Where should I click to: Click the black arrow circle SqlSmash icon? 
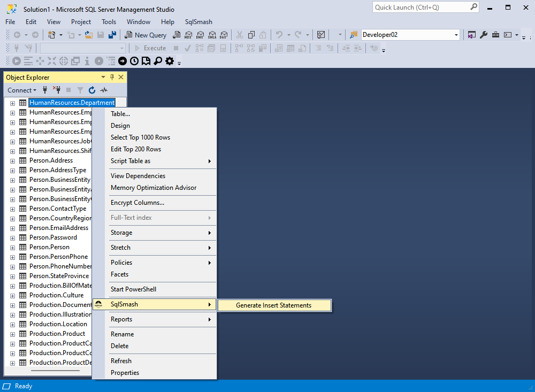tap(123, 61)
